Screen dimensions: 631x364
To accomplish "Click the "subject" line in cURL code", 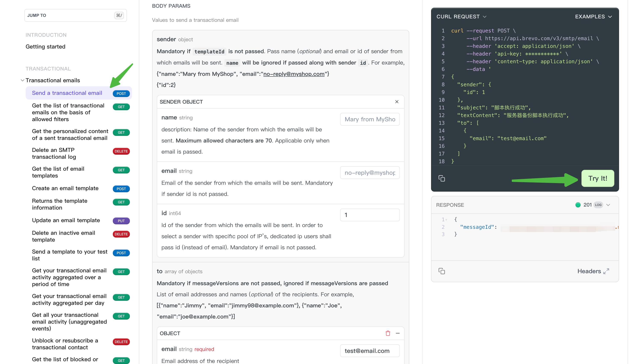I will point(494,107).
